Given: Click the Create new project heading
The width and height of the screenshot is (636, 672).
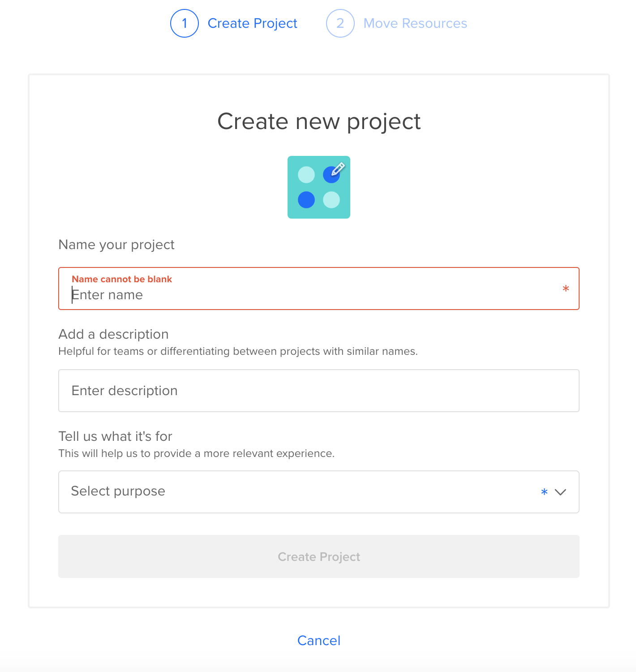Looking at the screenshot, I should click(x=319, y=121).
